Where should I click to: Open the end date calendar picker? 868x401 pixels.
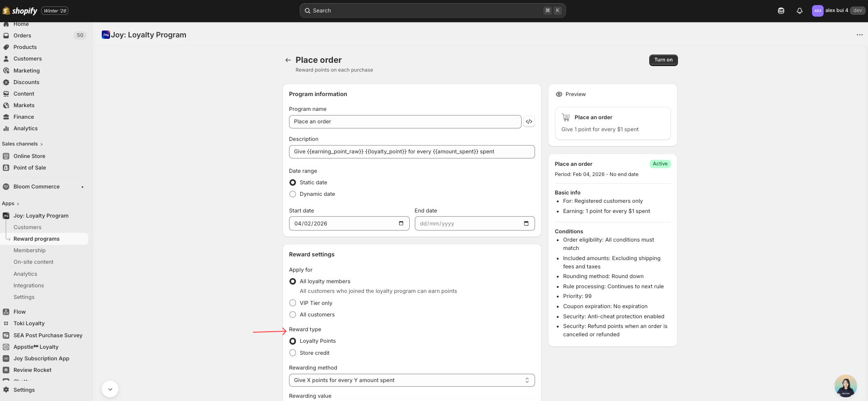pyautogui.click(x=526, y=224)
